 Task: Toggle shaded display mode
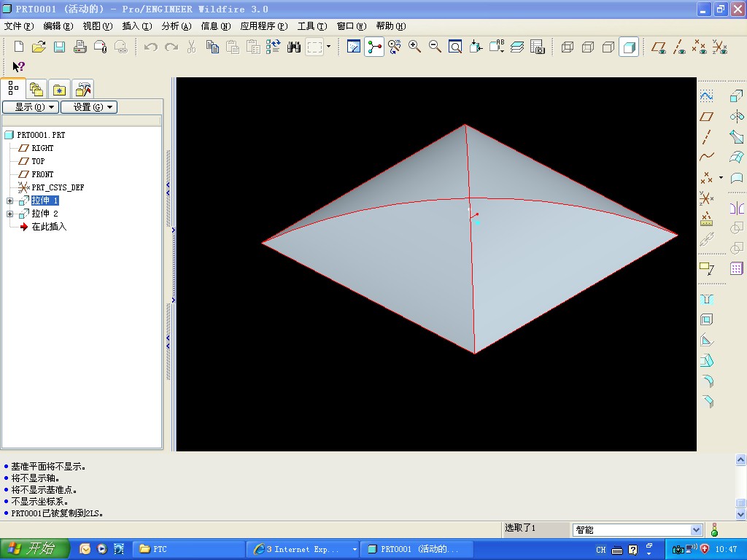(x=629, y=47)
